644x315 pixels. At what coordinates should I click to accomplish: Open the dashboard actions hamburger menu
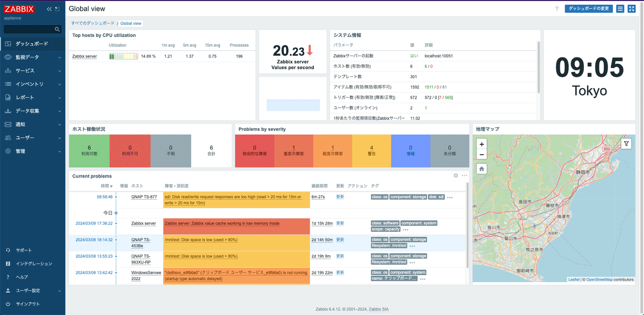[620, 9]
